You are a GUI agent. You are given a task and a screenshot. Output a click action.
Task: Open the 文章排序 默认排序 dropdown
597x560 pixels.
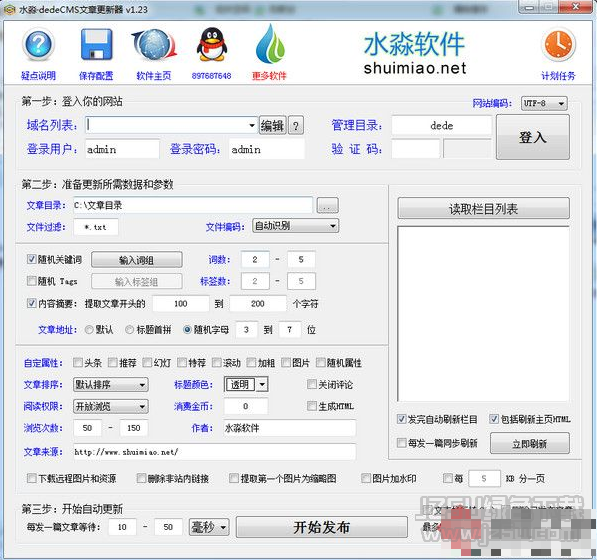[x=111, y=385]
